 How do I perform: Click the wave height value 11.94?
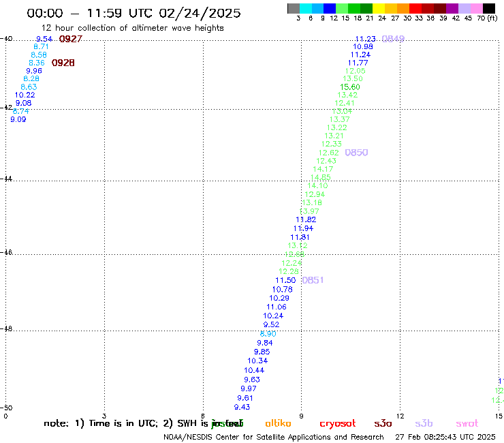pyautogui.click(x=304, y=228)
